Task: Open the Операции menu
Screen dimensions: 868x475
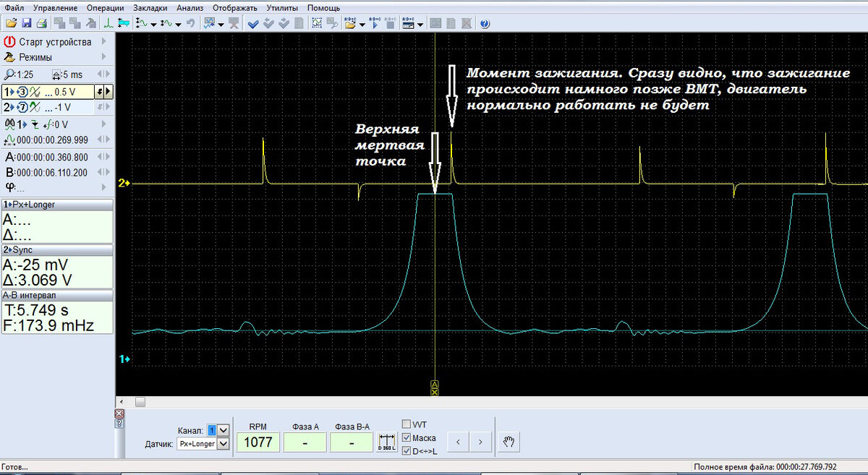Action: [105, 7]
